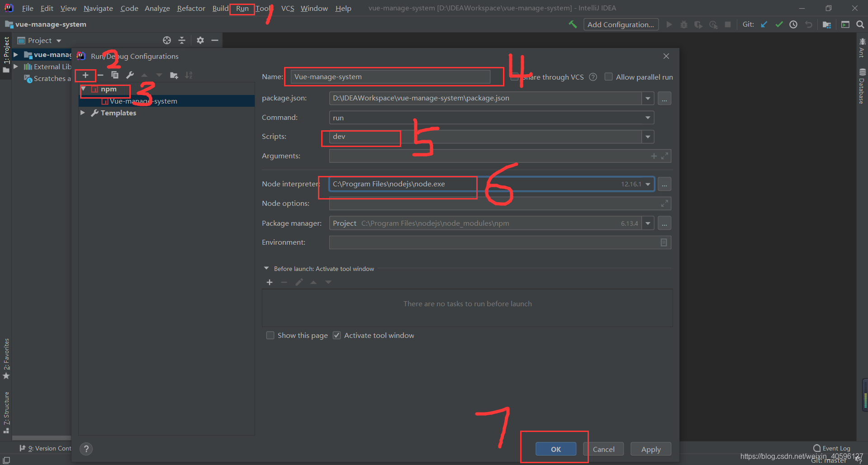The height and width of the screenshot is (465, 868).
Task: Toggle Show this page checkbox
Action: (270, 335)
